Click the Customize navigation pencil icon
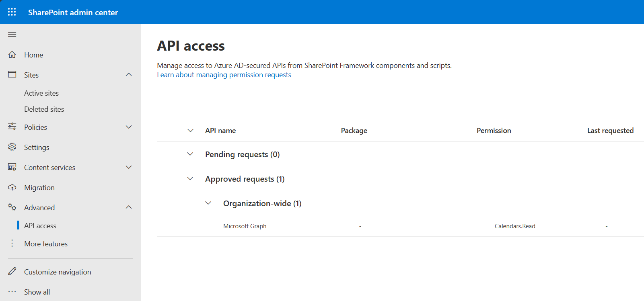 (12, 272)
